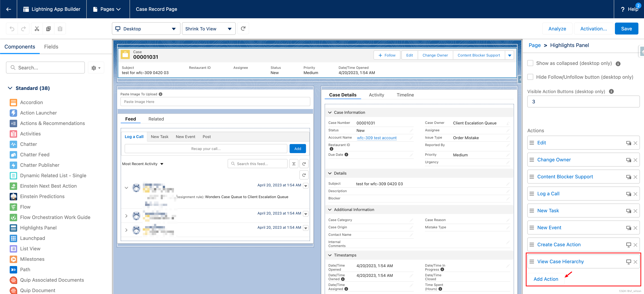
Task: Switch to the Related tab
Action: coord(156,119)
